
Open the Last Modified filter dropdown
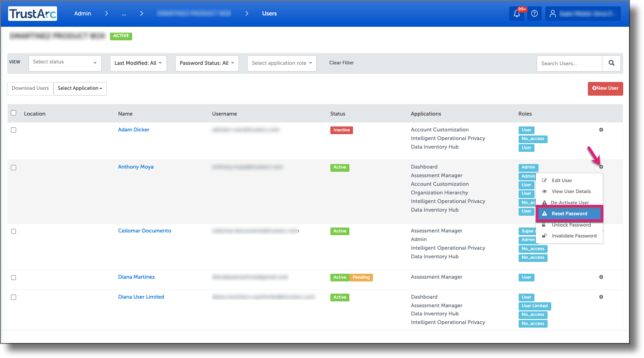coord(138,63)
